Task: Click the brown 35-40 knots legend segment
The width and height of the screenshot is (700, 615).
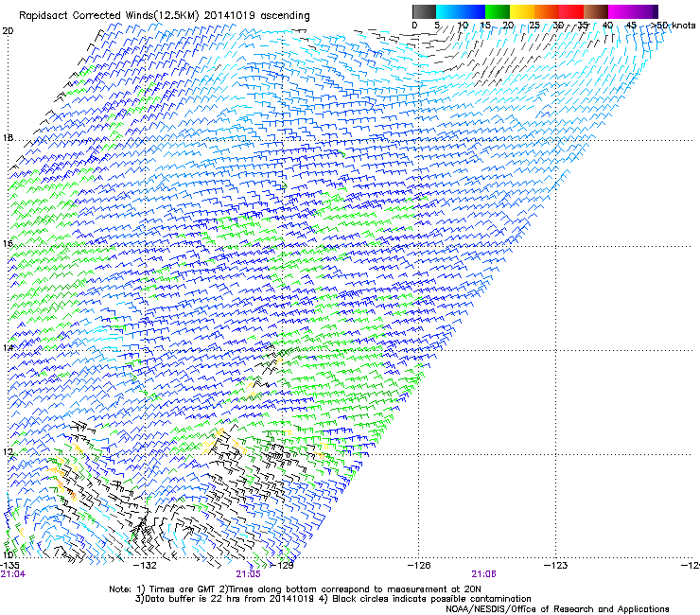Action: 596,11
